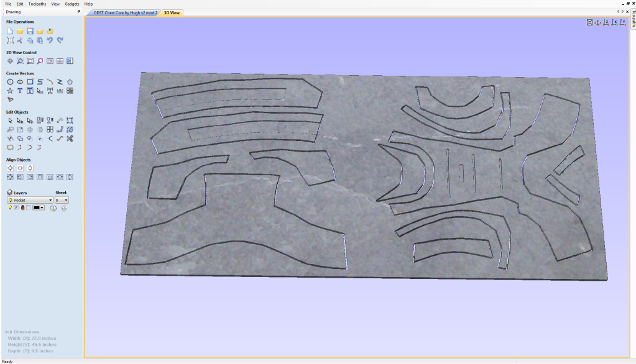The width and height of the screenshot is (636, 364).
Task: Open the View menu
Action: coord(55,4)
